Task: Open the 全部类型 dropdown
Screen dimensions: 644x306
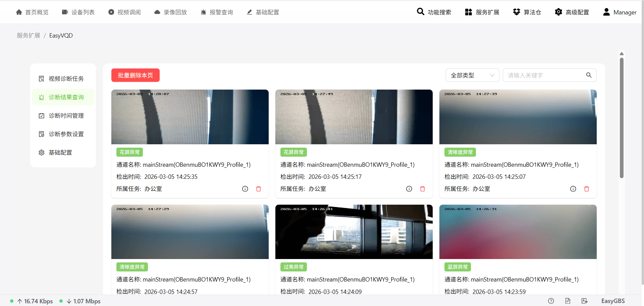Action: pyautogui.click(x=472, y=75)
